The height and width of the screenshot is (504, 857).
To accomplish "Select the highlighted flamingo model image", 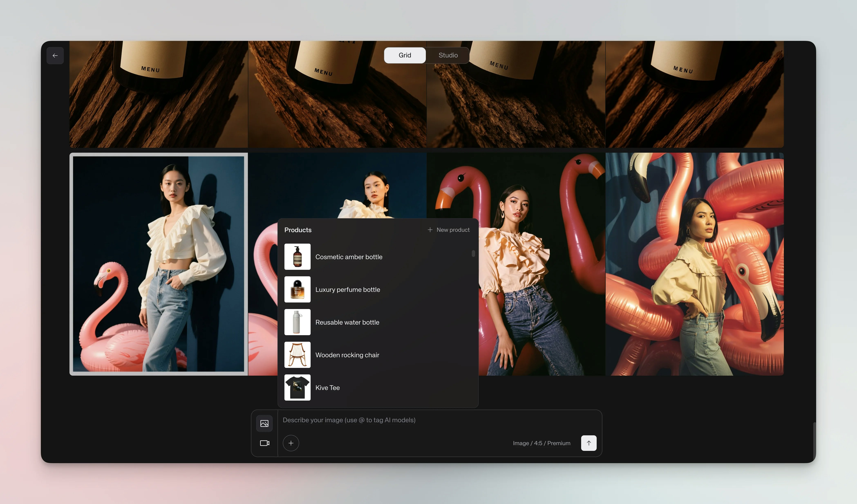I will tap(159, 264).
